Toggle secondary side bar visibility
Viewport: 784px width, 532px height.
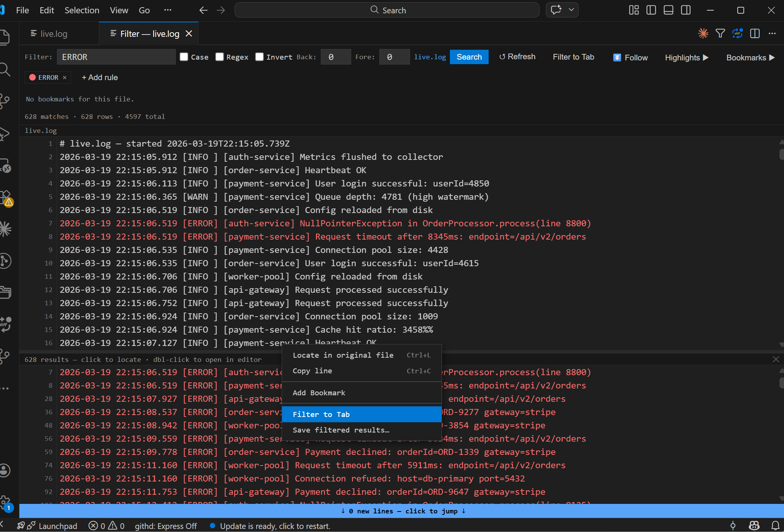coord(686,10)
